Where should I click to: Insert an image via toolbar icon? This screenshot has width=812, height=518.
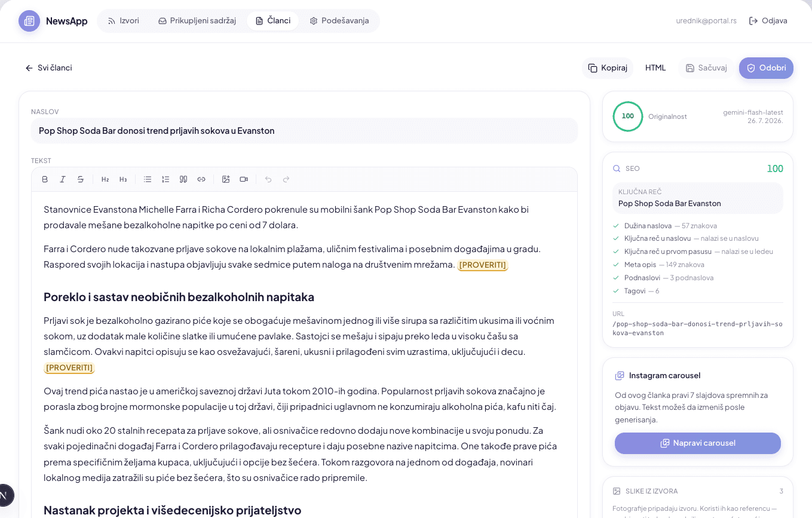[226, 179]
